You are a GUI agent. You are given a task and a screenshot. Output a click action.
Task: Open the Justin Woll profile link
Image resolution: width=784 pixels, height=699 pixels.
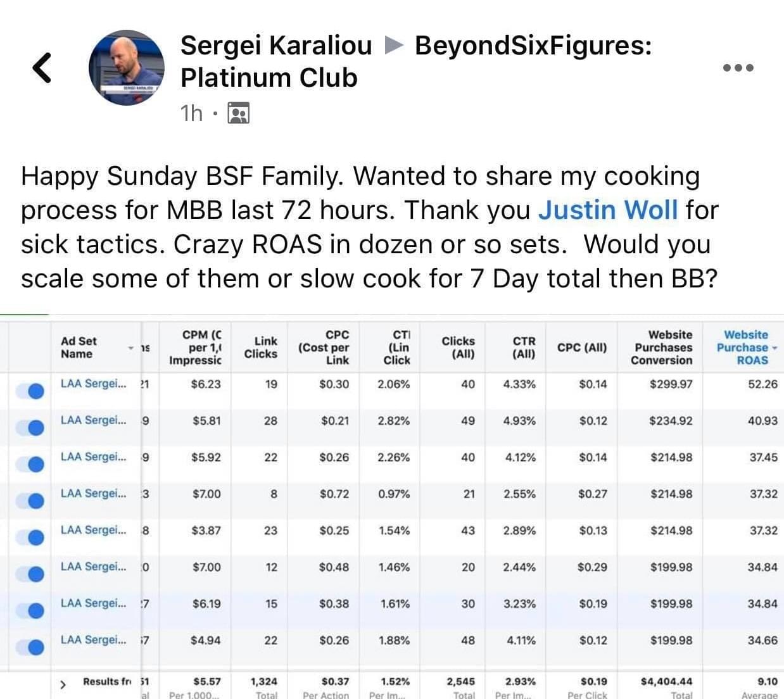[608, 210]
